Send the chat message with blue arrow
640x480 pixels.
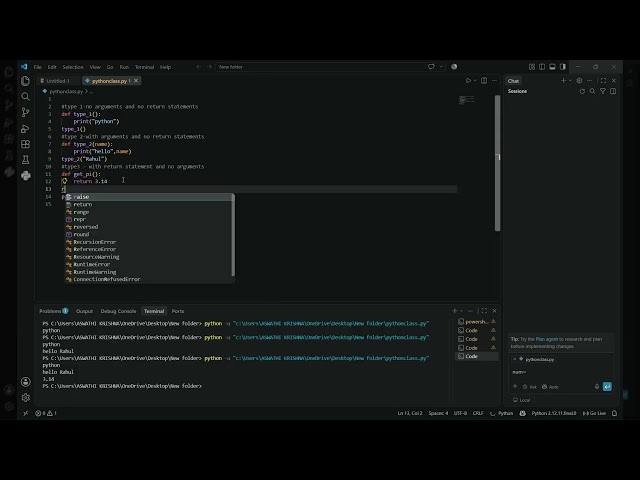pos(607,387)
